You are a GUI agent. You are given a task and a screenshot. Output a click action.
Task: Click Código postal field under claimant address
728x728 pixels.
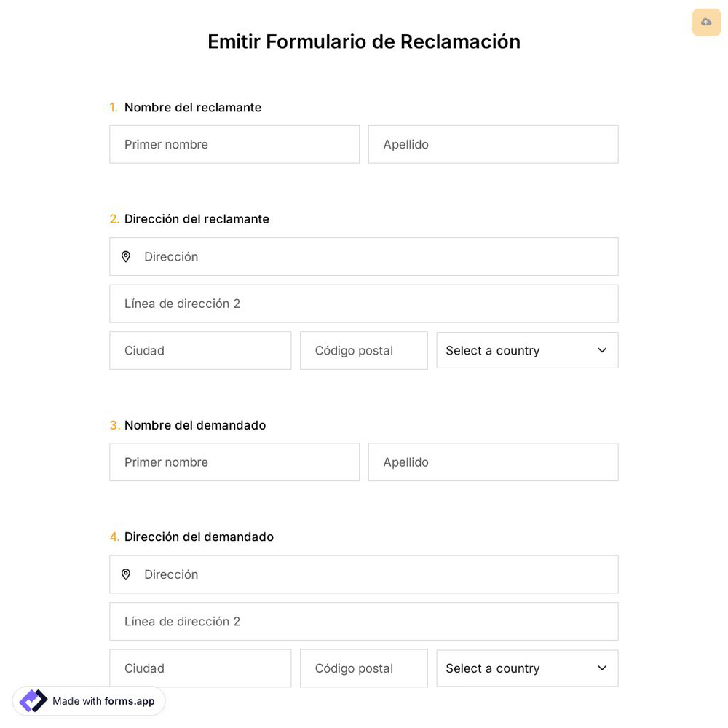coord(363,350)
